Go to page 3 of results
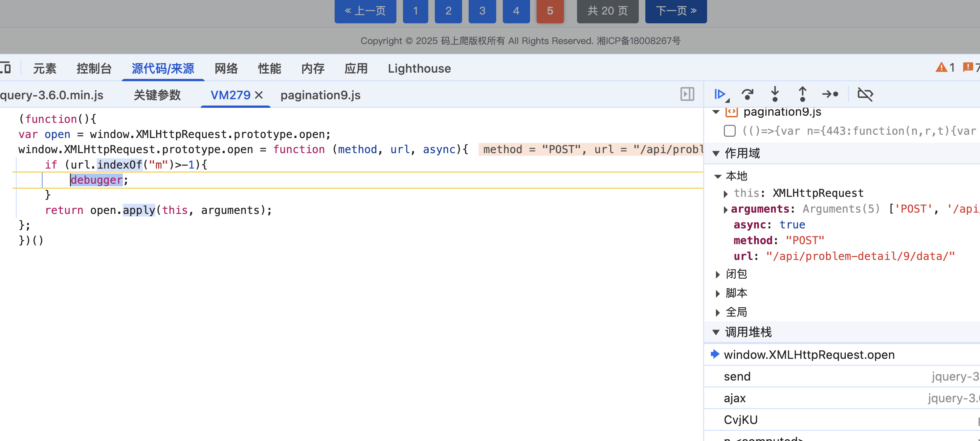Screen dimensions: 980x441 click(482, 11)
